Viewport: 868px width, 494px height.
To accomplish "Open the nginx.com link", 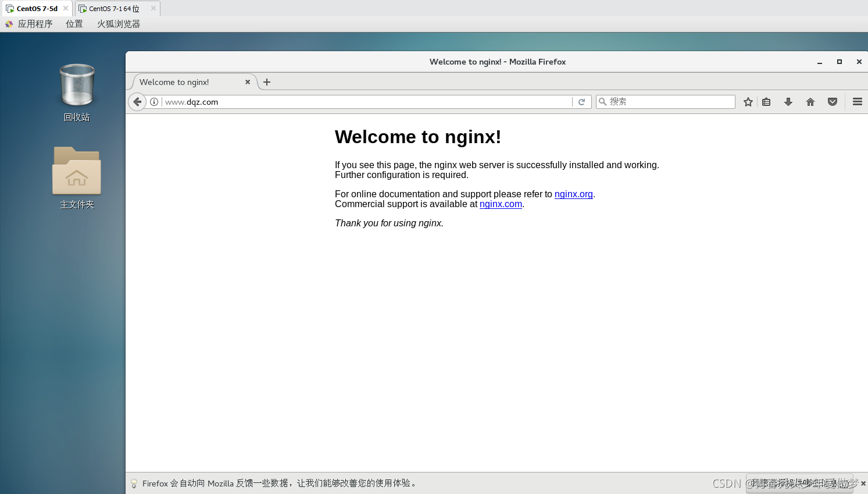I will 501,204.
